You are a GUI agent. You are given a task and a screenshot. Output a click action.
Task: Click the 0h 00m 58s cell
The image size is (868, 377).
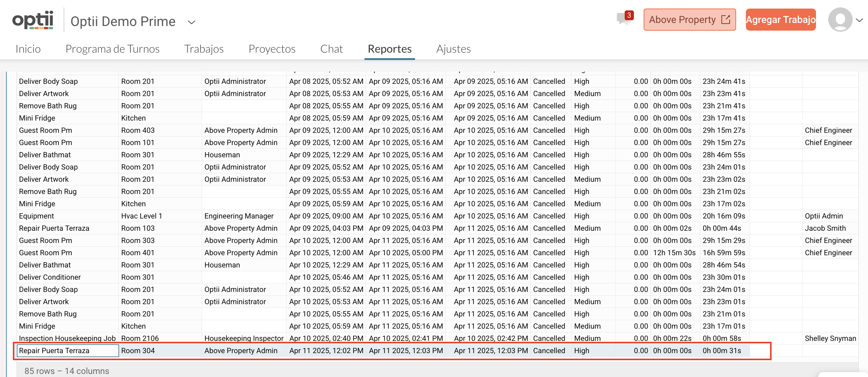click(725, 338)
